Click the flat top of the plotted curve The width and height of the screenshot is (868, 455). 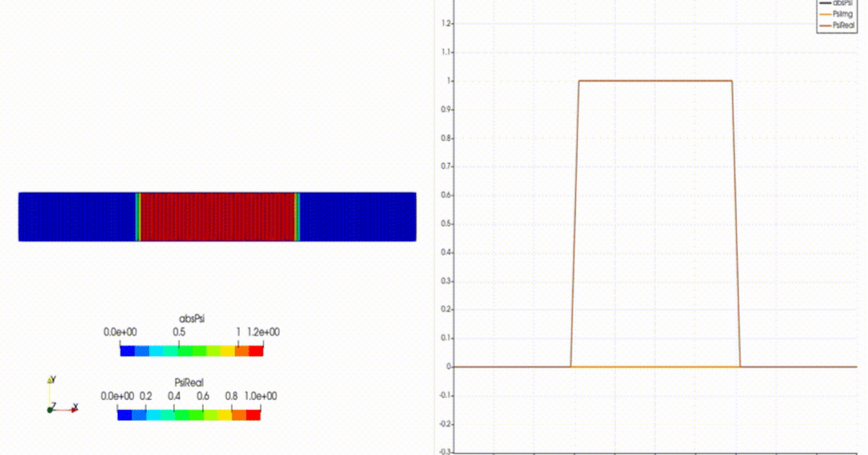click(655, 81)
